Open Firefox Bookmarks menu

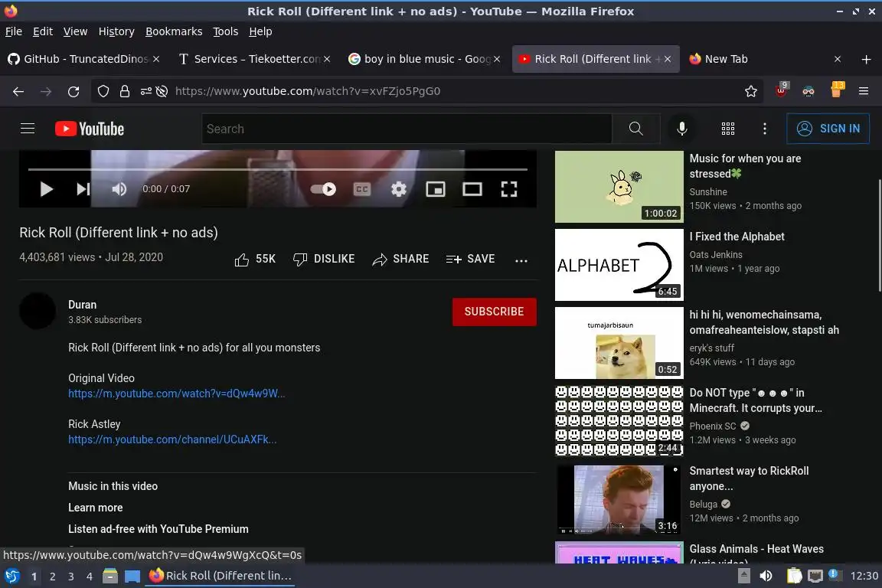click(x=174, y=31)
